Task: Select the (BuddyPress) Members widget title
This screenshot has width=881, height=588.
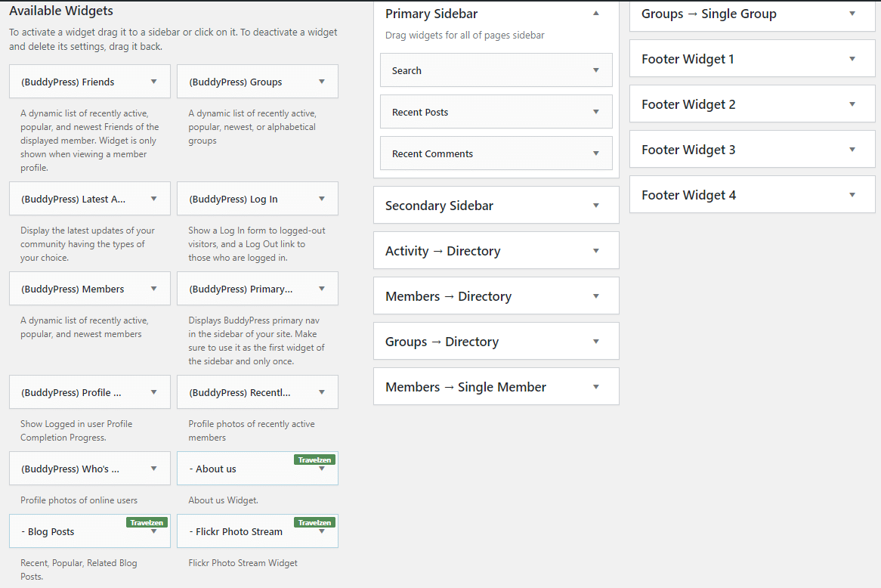Action: [73, 289]
